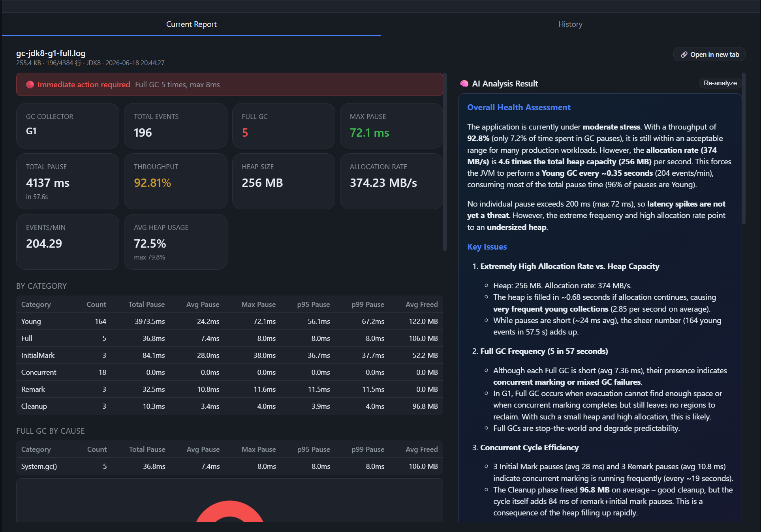This screenshot has height=532, width=761.
Task: Click the link icon in Open in new tab
Action: (x=684, y=55)
